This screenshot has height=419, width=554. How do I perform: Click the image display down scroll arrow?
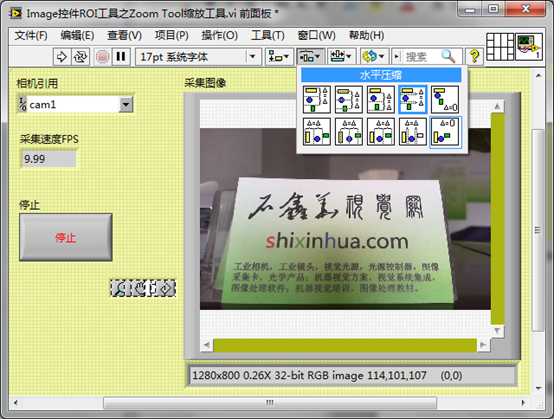[497, 331]
